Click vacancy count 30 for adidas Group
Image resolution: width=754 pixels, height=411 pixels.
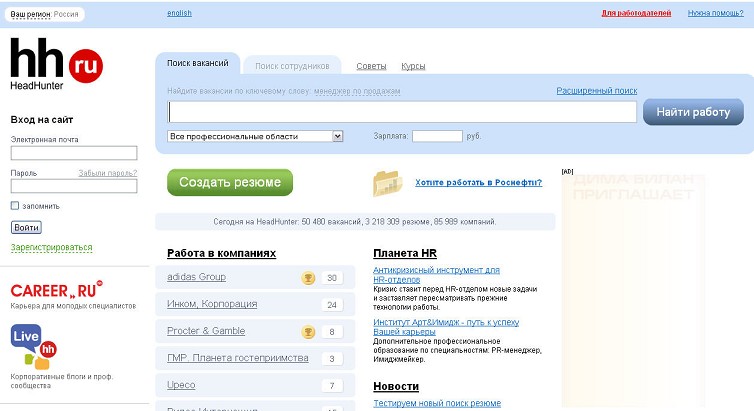(x=332, y=278)
